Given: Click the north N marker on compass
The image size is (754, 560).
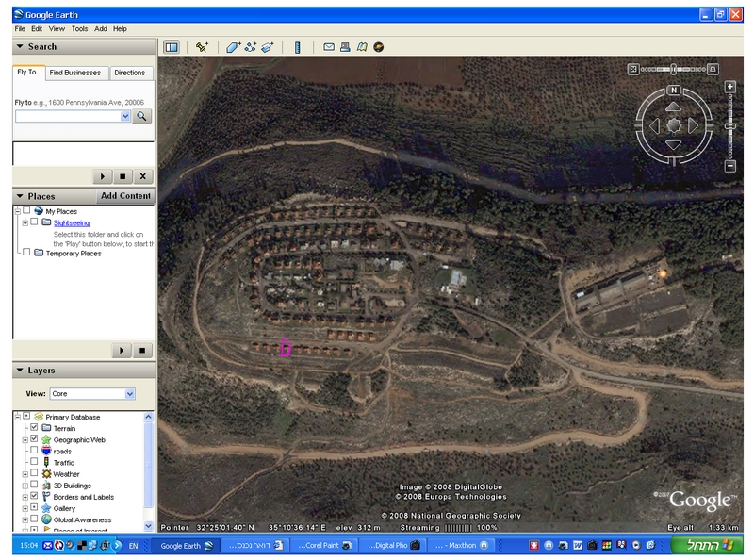Looking at the screenshot, I should [x=674, y=90].
